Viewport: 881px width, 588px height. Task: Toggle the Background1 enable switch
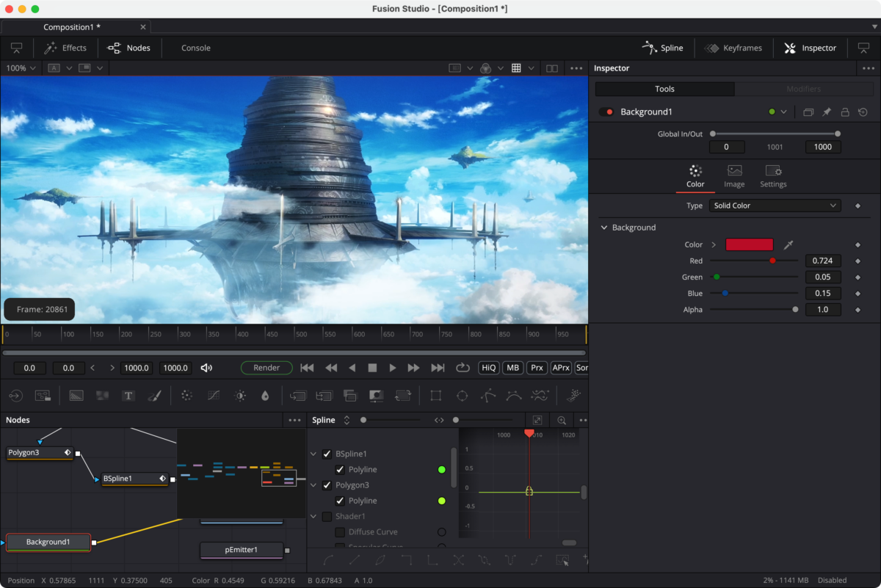click(606, 112)
